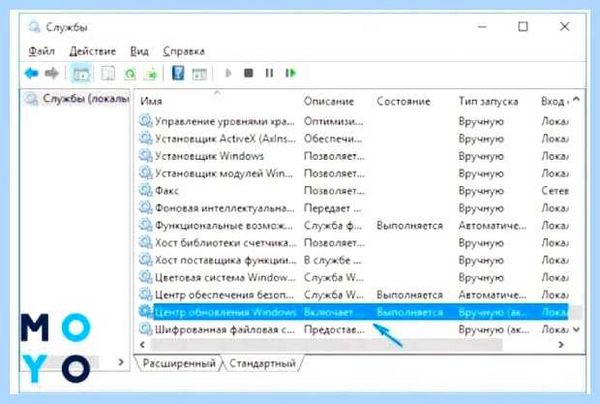Click the action pane toggle icon

point(199,73)
